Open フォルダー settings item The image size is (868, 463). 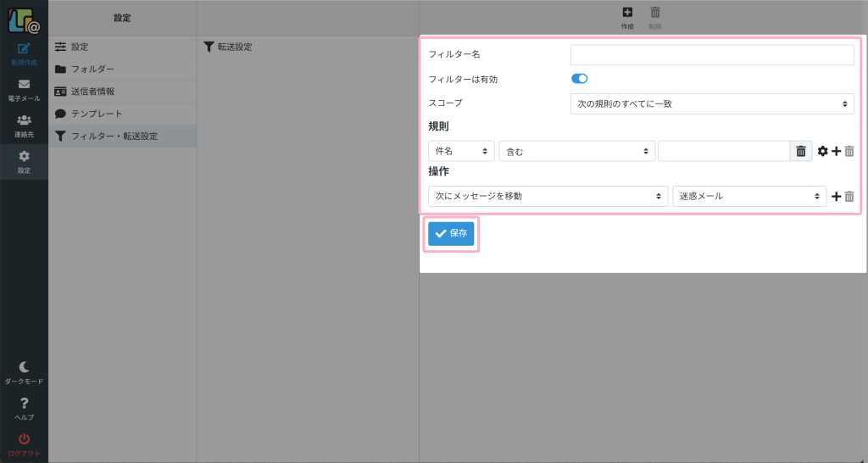pos(122,70)
